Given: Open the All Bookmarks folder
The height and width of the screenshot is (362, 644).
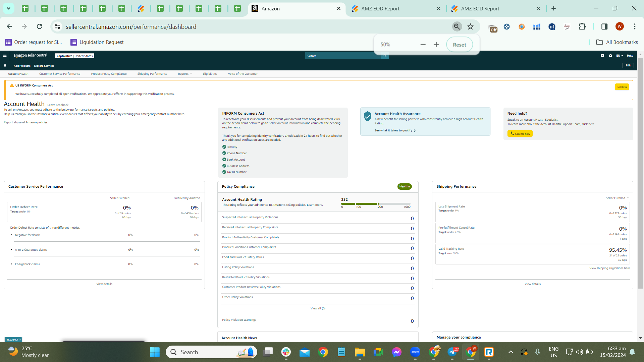Looking at the screenshot, I should (x=617, y=42).
